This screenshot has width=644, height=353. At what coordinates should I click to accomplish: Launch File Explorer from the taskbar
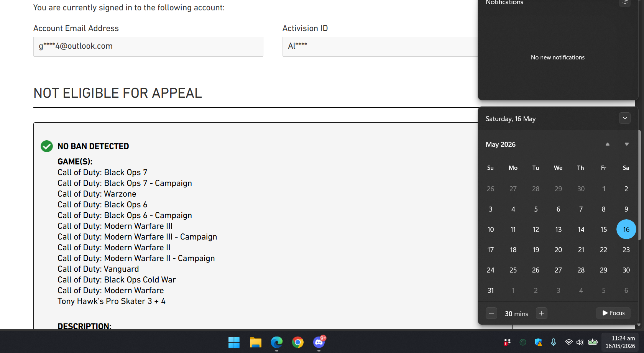coord(255,342)
